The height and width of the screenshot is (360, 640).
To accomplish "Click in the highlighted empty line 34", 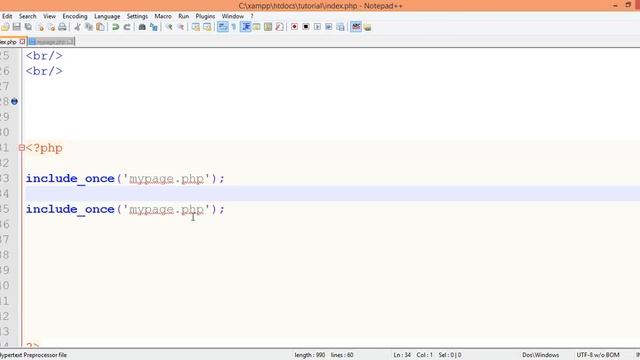I will pos(332,193).
